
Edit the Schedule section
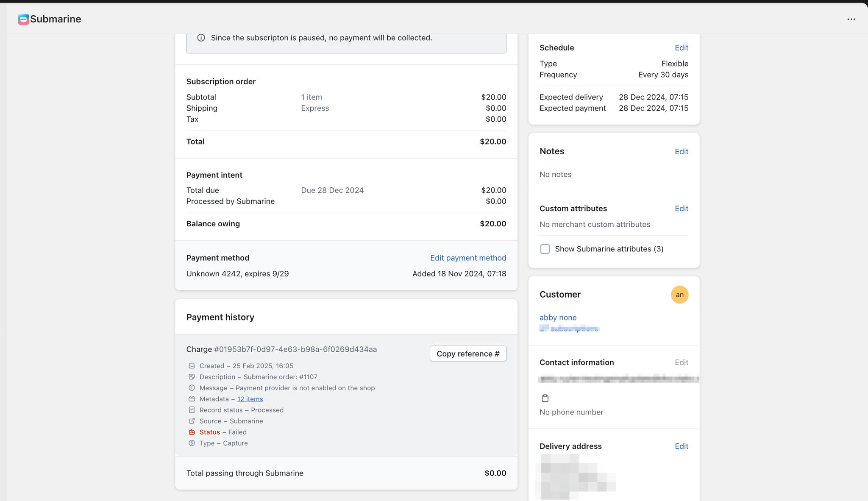[681, 48]
